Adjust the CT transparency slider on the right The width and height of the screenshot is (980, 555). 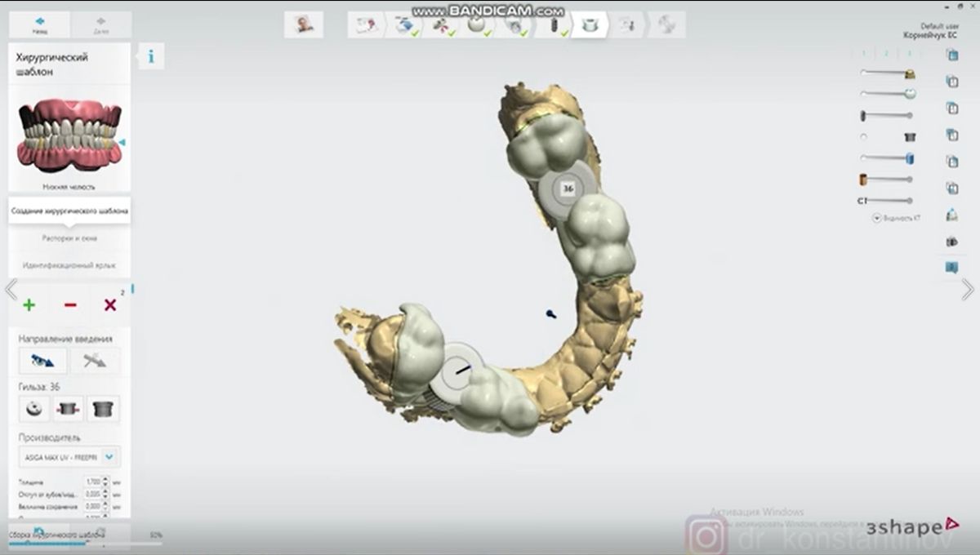(x=890, y=199)
